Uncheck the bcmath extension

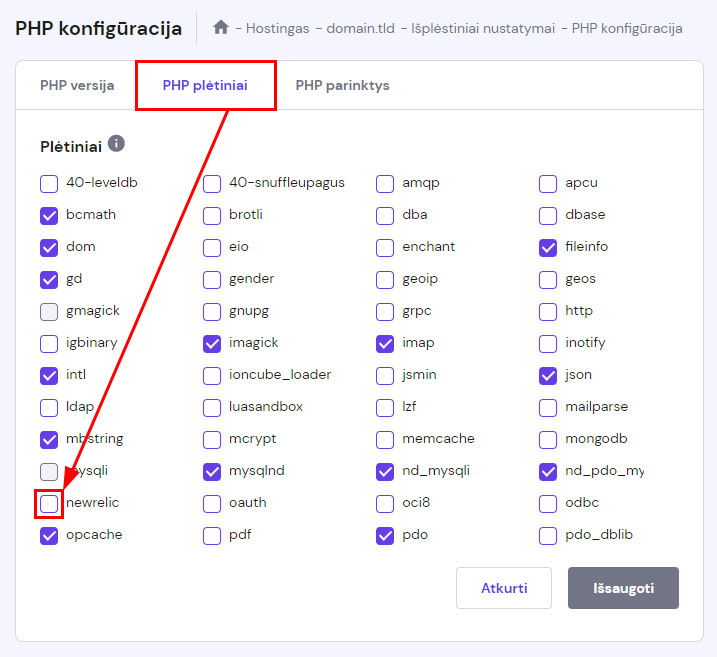pos(49,215)
